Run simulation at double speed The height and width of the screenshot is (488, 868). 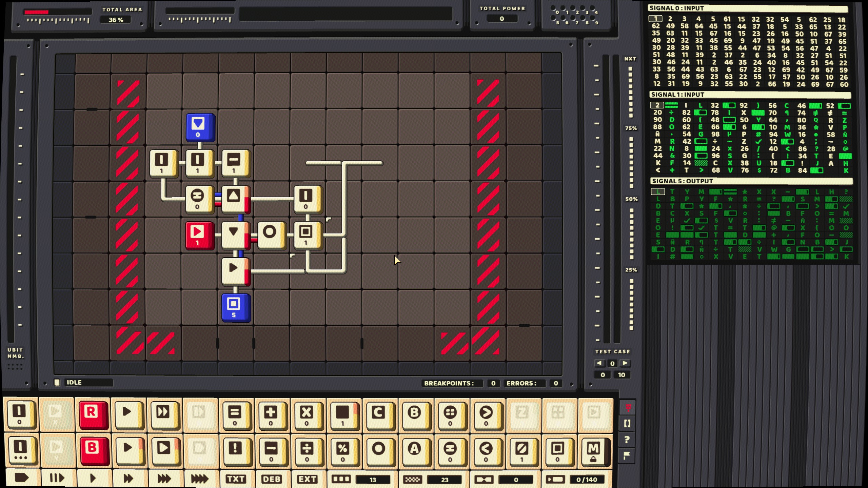point(129,479)
